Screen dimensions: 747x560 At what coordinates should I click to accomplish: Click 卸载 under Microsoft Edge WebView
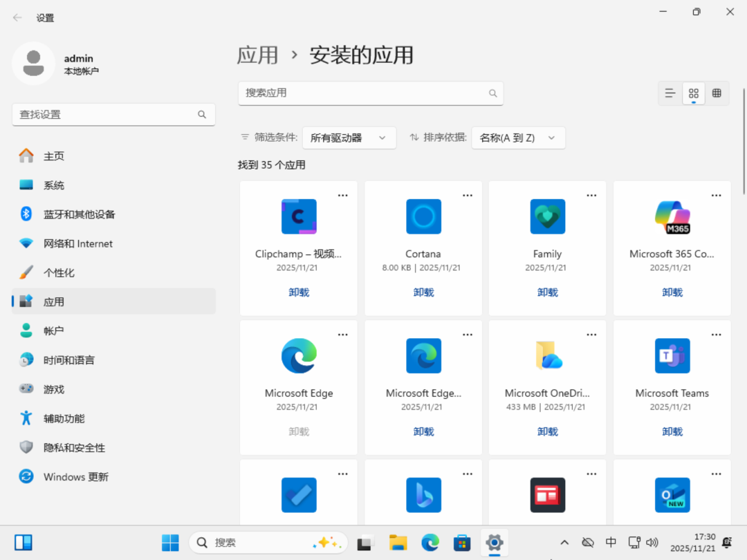pyautogui.click(x=423, y=431)
